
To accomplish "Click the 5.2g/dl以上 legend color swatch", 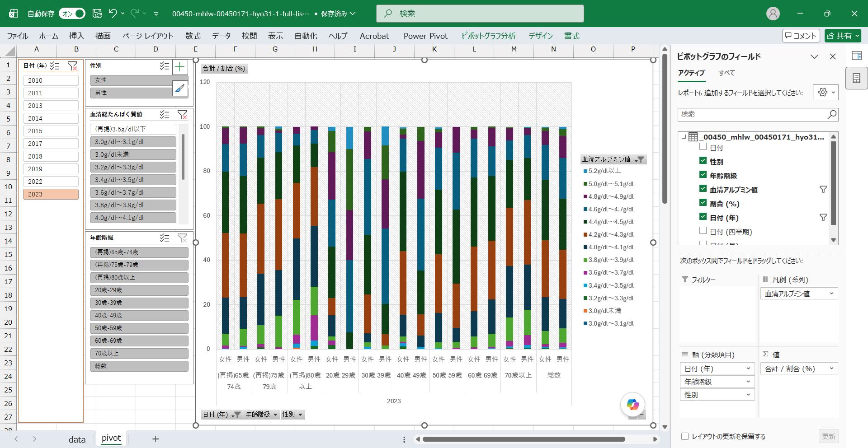I will click(585, 171).
